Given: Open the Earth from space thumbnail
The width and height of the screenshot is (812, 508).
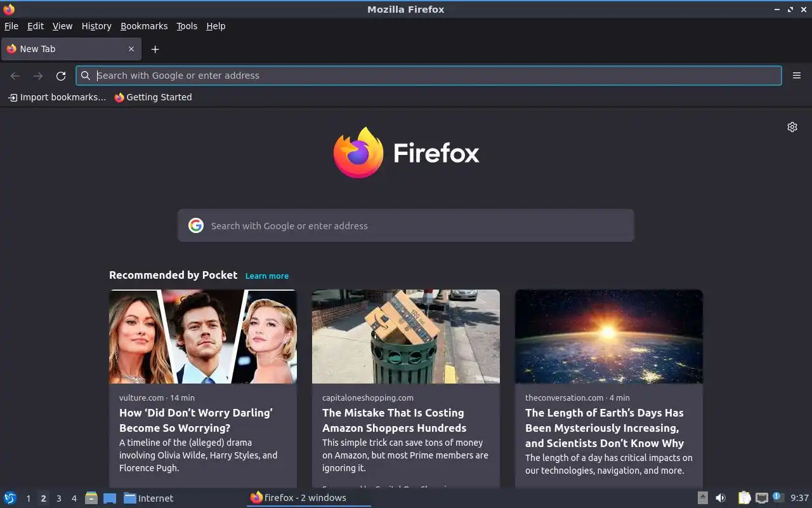Looking at the screenshot, I should tap(609, 337).
